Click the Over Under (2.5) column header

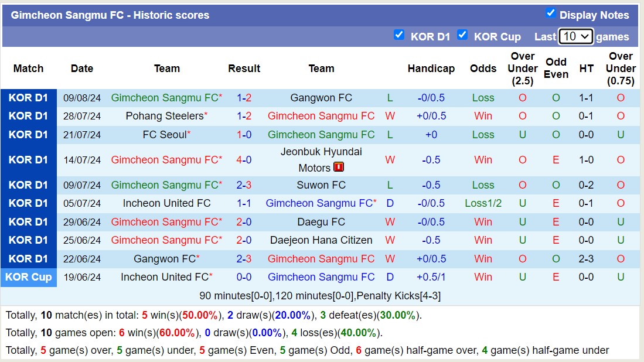[x=522, y=69]
